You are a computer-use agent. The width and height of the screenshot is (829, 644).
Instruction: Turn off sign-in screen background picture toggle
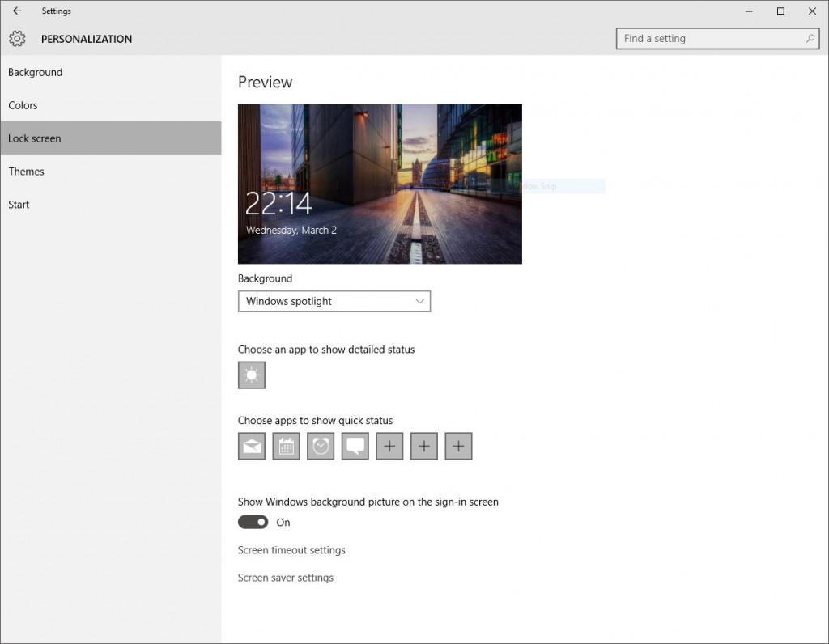click(x=253, y=522)
